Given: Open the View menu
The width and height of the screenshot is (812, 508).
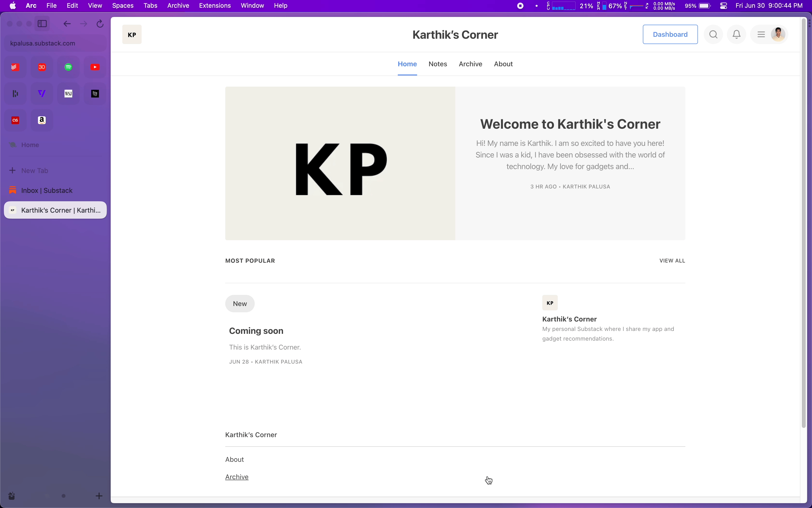Looking at the screenshot, I should coord(95,6).
